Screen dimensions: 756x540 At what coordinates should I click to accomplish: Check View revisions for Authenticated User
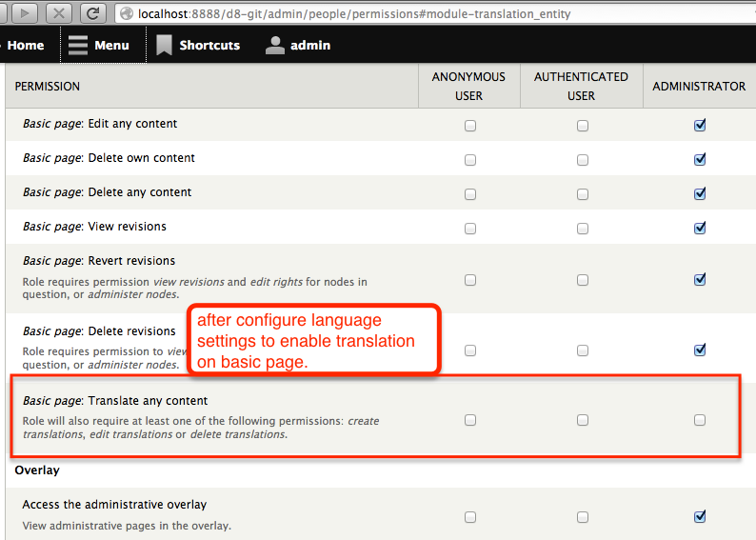(x=583, y=229)
